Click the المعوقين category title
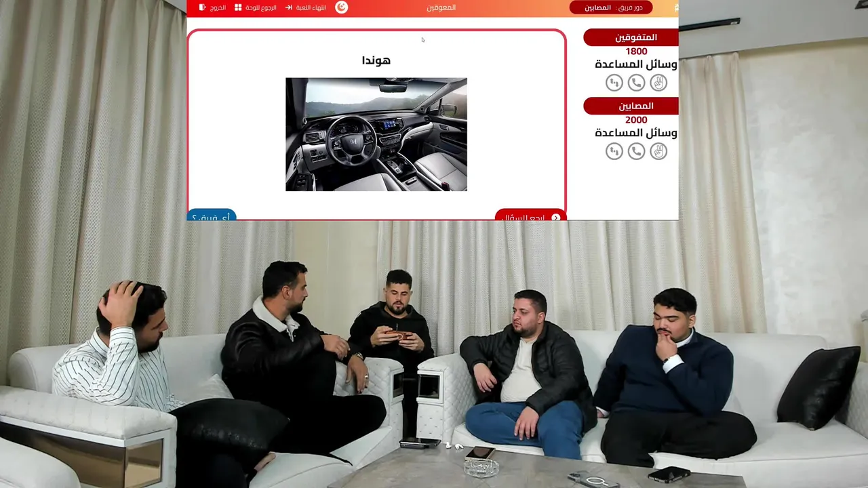 coord(441,7)
